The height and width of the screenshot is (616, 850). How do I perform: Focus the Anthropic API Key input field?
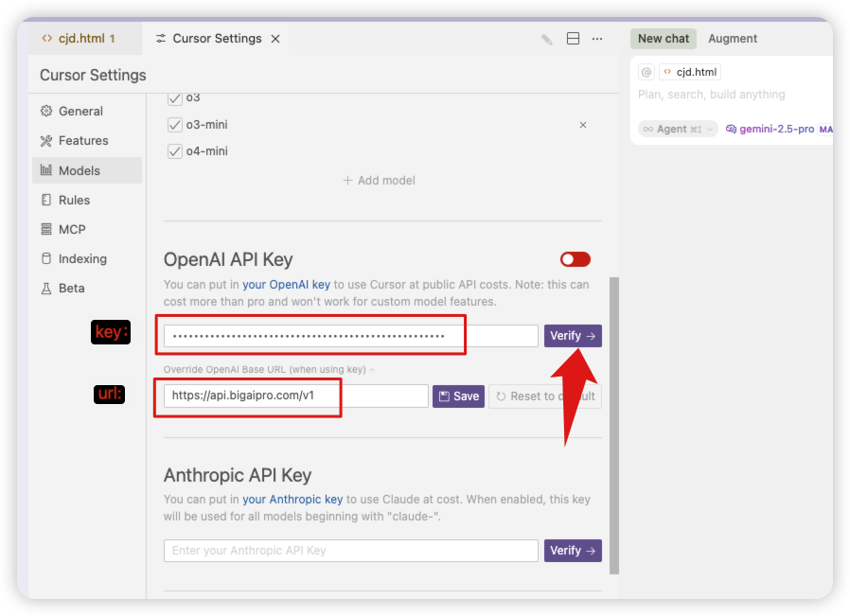[x=351, y=551]
